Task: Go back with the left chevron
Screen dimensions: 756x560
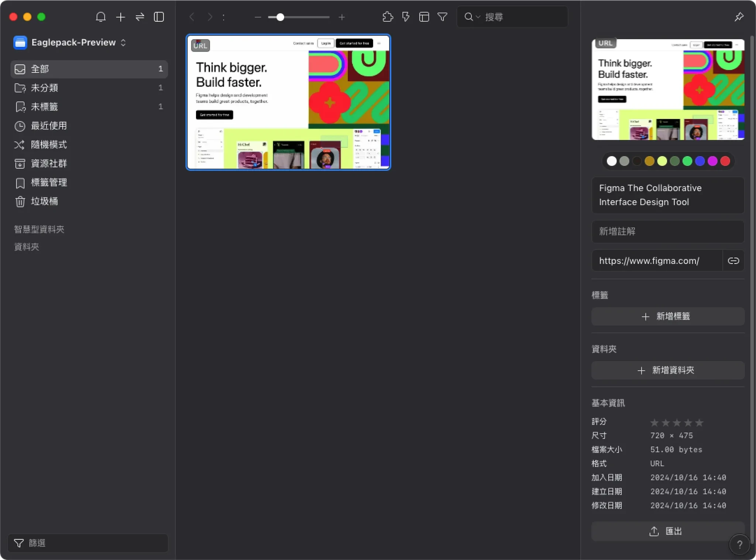Action: [x=192, y=17]
